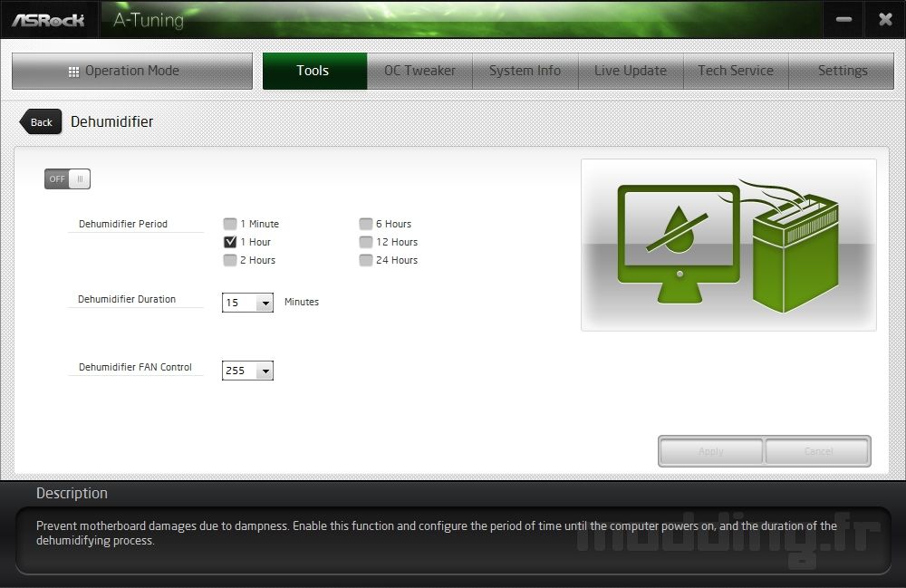This screenshot has height=588, width=906.
Task: Close the A-Tuning window
Action: [885, 20]
